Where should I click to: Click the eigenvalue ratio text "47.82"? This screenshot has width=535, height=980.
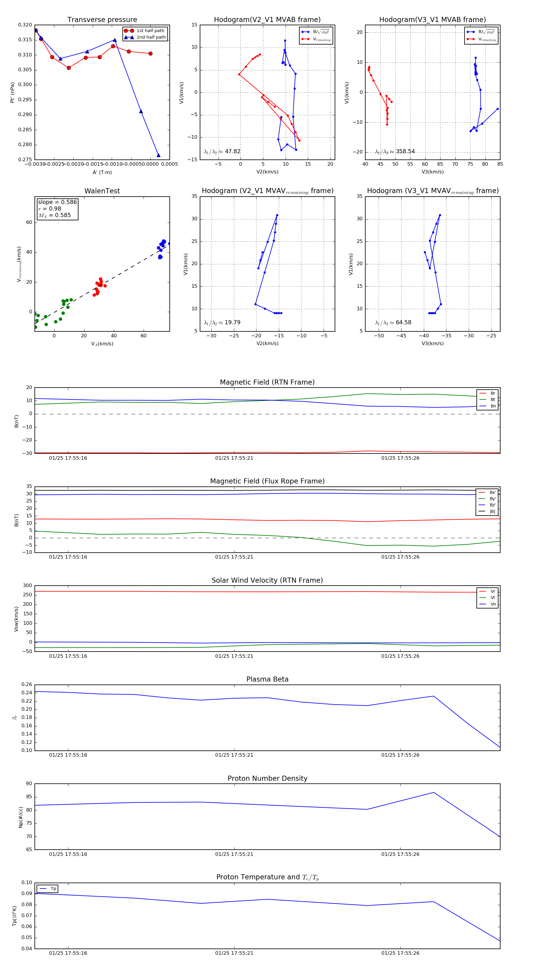[233, 151]
